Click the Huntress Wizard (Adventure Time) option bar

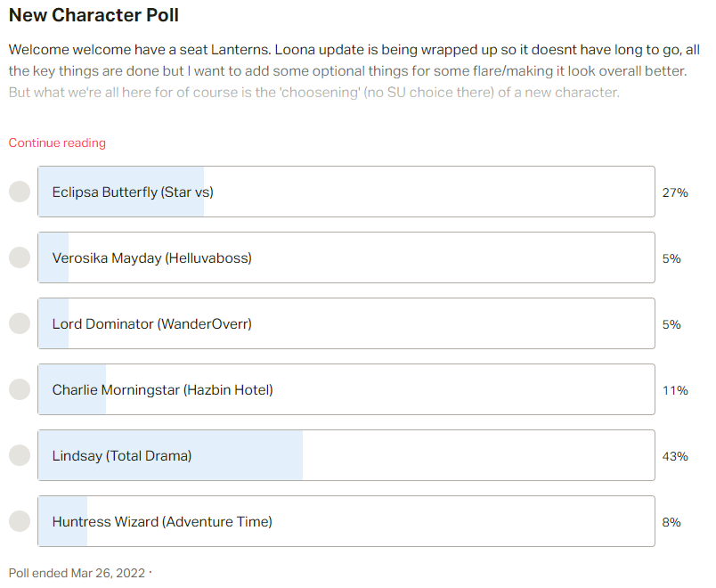tap(346, 521)
